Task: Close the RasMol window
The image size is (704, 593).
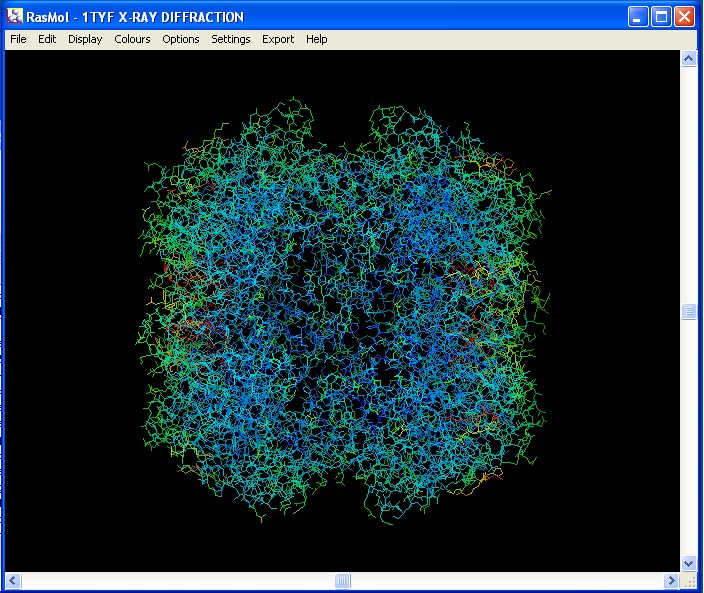Action: point(685,17)
